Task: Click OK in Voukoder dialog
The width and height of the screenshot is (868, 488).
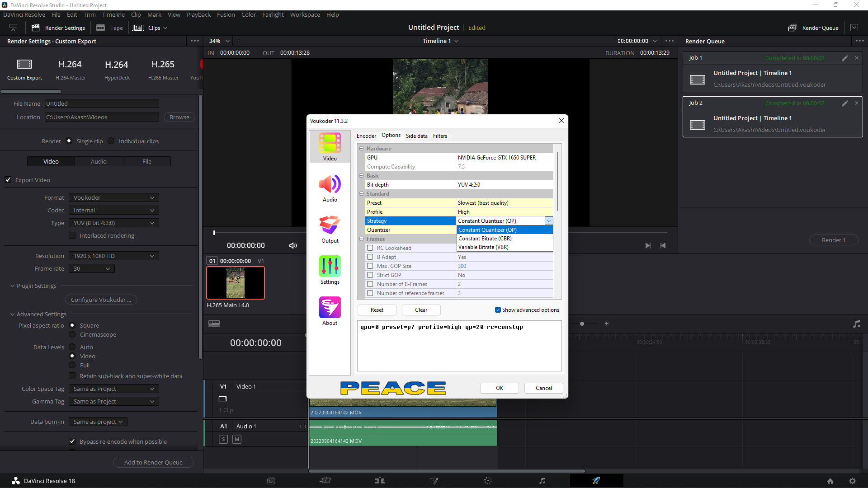Action: click(x=500, y=388)
